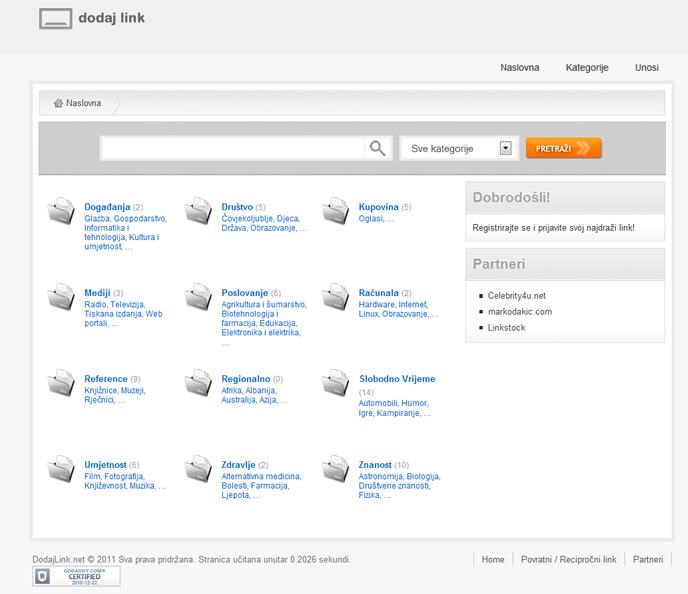Click the GoDaddy certified badge
Viewport: 688px width, 594px height.
pos(76,576)
